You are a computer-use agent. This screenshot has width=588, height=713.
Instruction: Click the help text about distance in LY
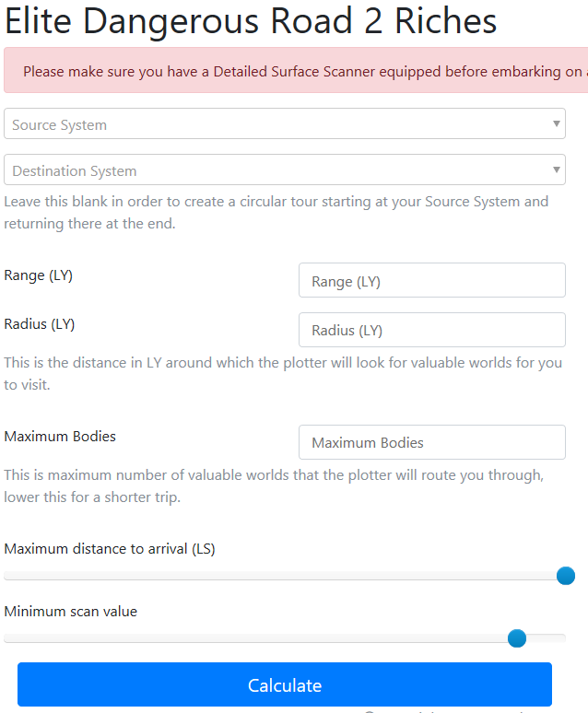pos(282,373)
